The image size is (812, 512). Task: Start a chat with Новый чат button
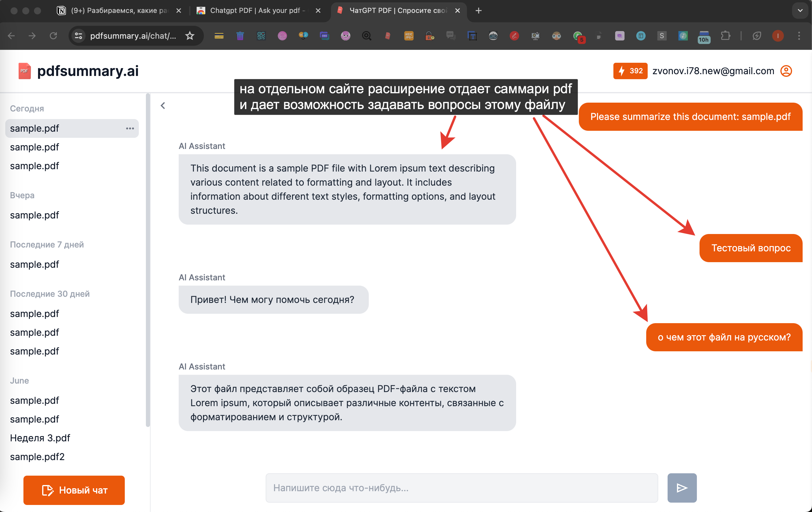point(74,490)
